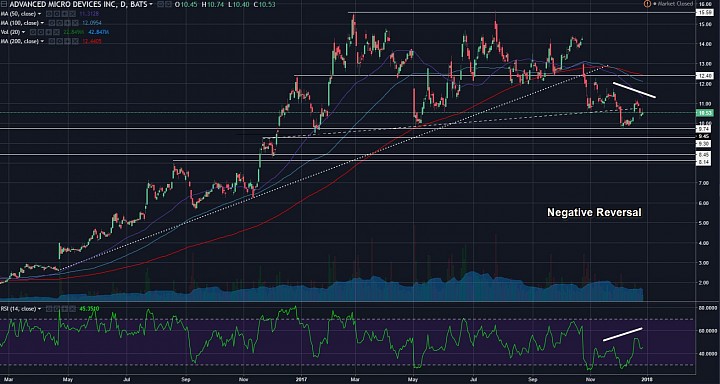Select the 15.59 horizontal line price label
The height and width of the screenshot is (384, 720).
pos(704,13)
